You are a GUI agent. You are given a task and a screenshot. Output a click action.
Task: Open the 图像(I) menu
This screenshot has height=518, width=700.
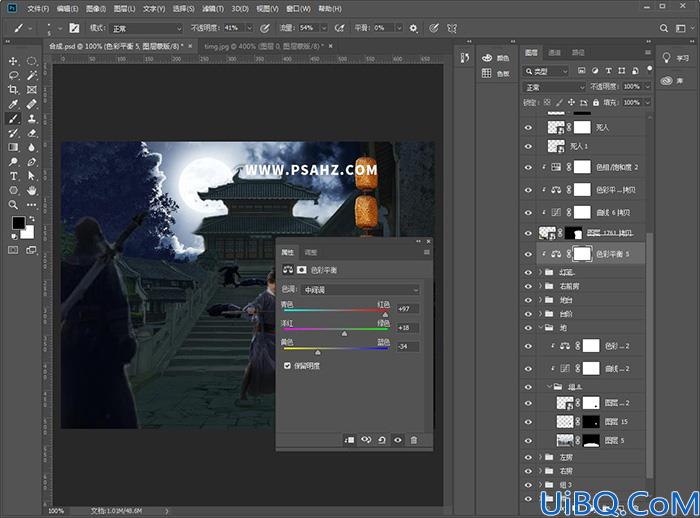[x=96, y=8]
